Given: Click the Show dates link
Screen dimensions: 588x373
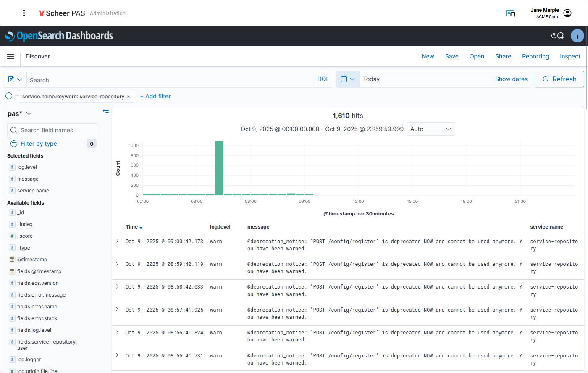Looking at the screenshot, I should (511, 79).
